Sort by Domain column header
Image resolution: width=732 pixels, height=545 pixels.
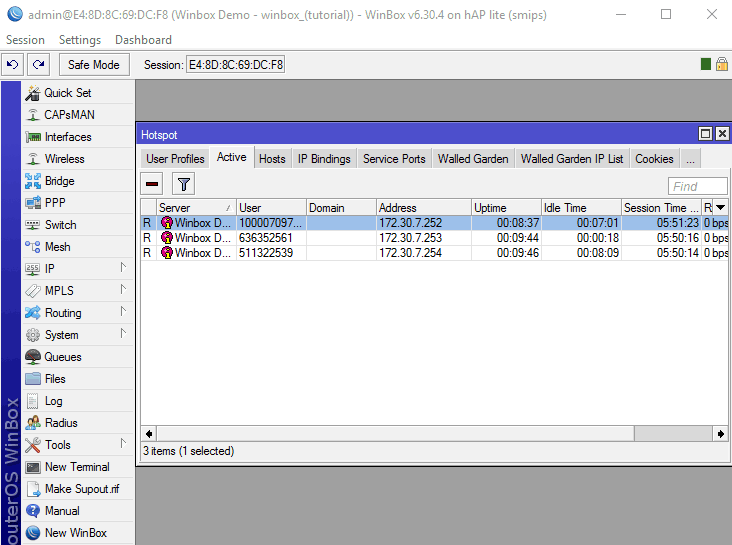(341, 207)
